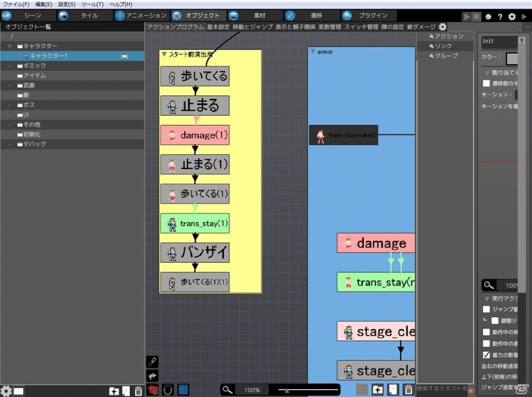Select the 歩いてくる action node
The width and height of the screenshot is (532, 397).
tap(195, 76)
